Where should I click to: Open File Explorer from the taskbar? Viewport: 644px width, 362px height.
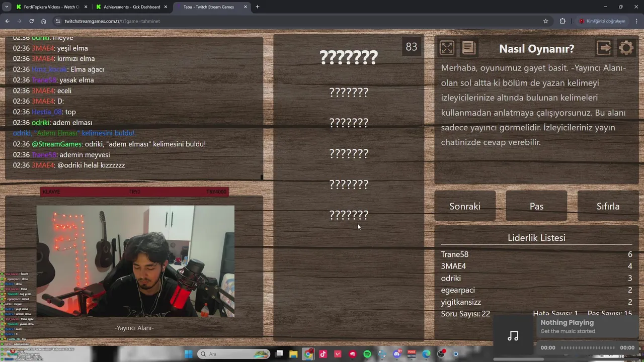point(293,354)
